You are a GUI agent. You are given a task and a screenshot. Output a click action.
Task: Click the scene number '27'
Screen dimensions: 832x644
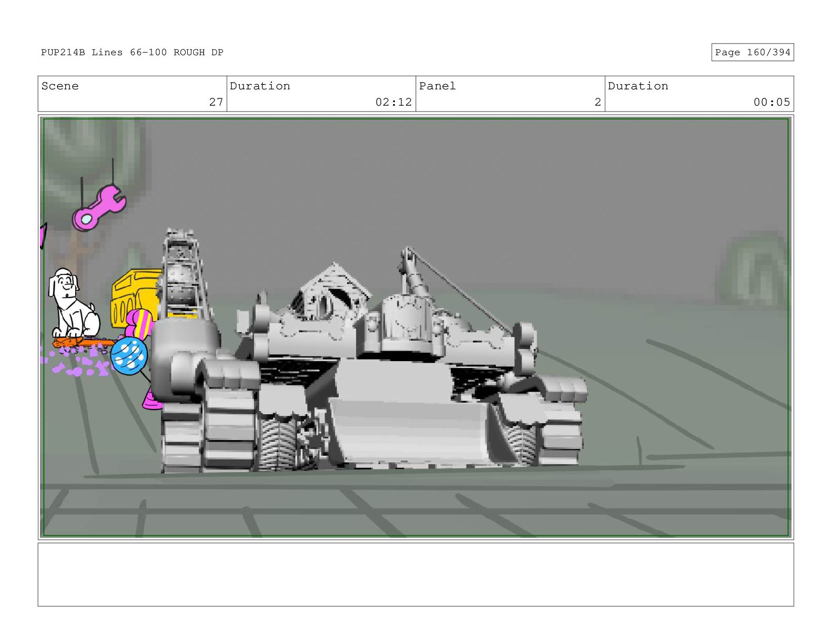tap(216, 102)
